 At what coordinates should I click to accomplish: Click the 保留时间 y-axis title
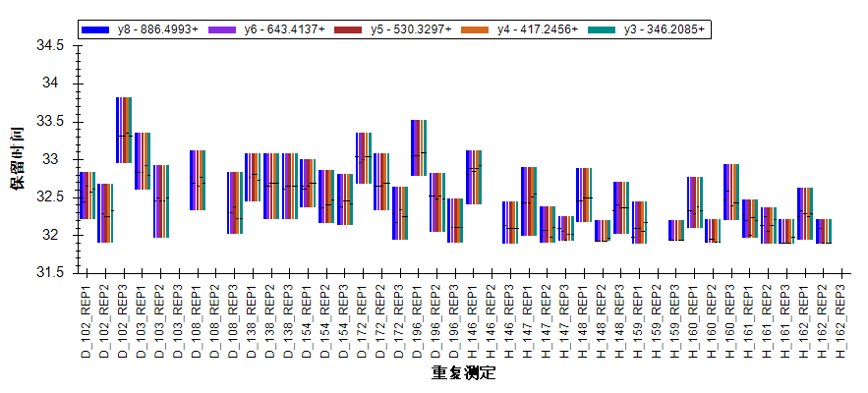(20, 157)
